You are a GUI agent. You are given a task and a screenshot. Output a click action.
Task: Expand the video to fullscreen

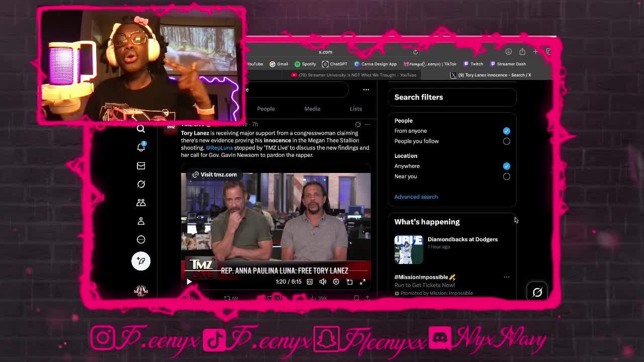point(362,282)
